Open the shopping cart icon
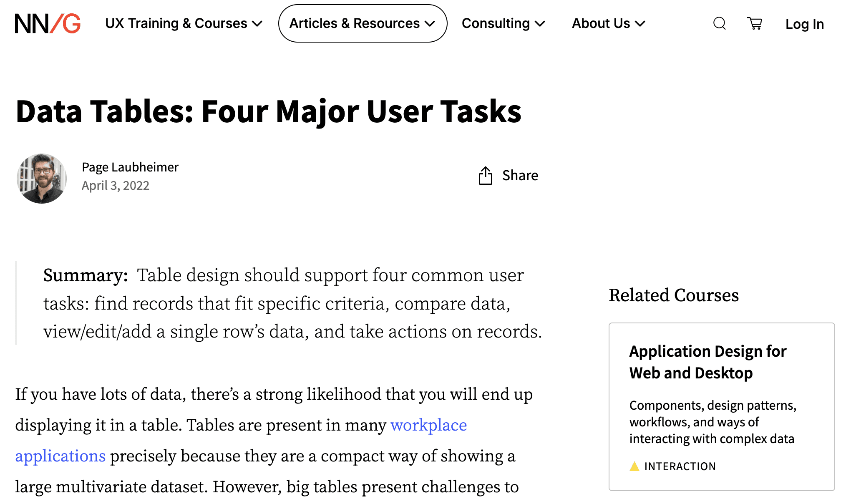The width and height of the screenshot is (846, 504). click(755, 23)
